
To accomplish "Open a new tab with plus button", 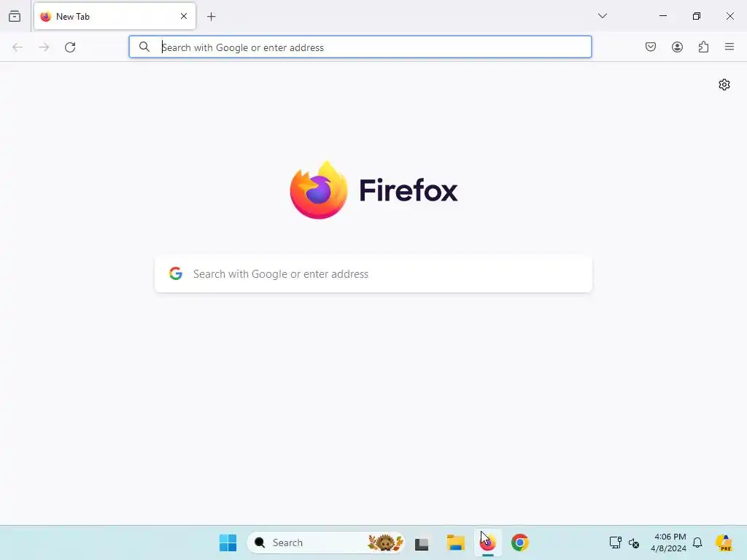I will tap(212, 17).
